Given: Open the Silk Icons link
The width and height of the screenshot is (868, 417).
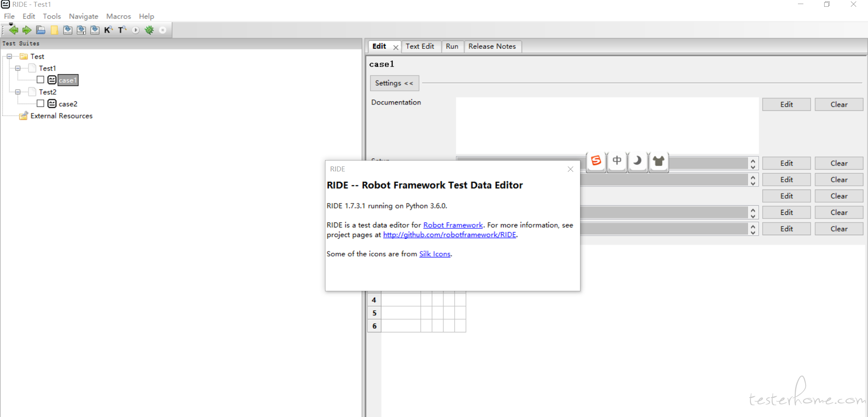Looking at the screenshot, I should (435, 254).
